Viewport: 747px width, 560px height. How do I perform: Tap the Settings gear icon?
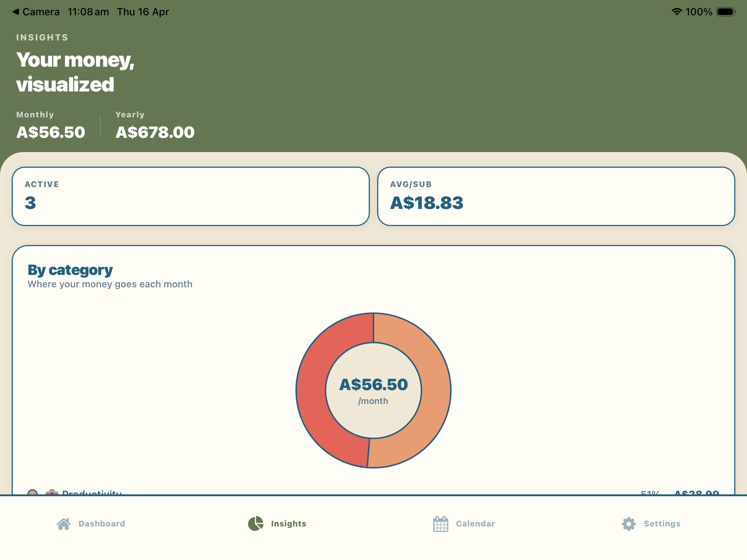click(629, 524)
